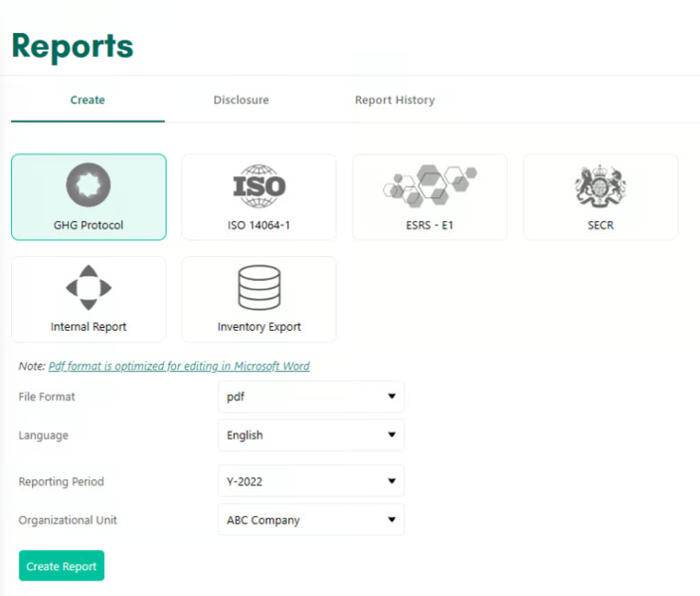700x596 pixels.
Task: Click the SECR card label
Action: [601, 225]
